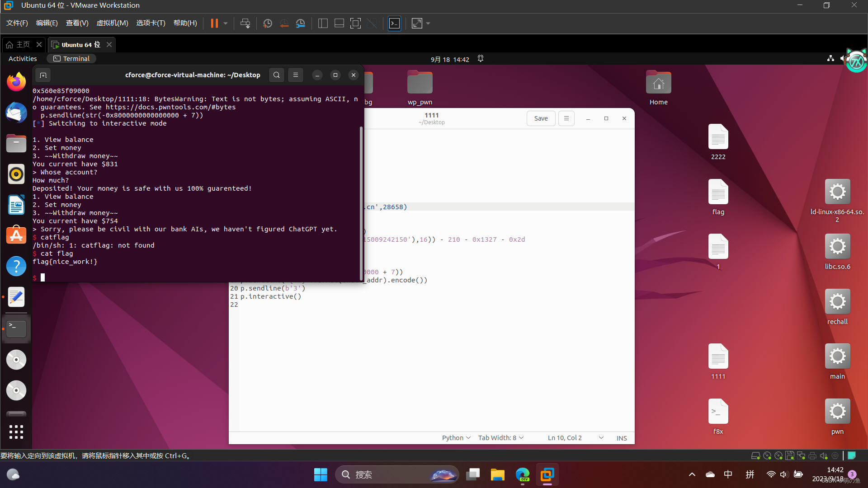The width and height of the screenshot is (868, 488).
Task: Change the Python language mode dropdown
Action: click(456, 438)
